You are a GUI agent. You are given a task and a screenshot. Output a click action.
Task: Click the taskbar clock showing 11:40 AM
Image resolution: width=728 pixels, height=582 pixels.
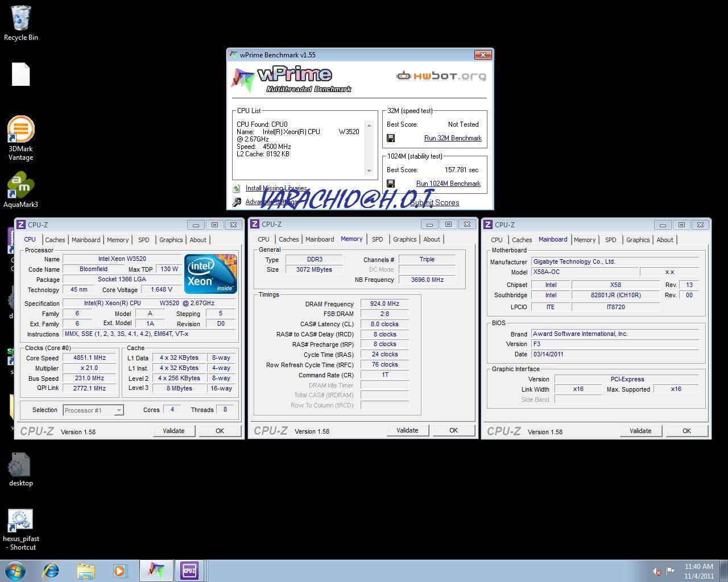point(698,571)
